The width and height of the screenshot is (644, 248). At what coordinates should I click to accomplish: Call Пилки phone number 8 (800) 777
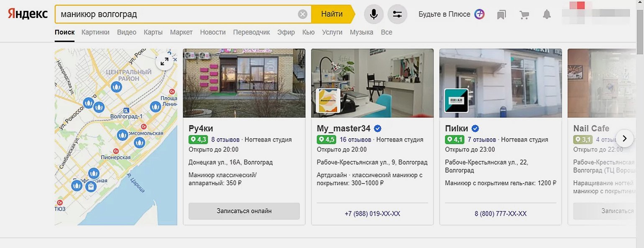(500, 214)
